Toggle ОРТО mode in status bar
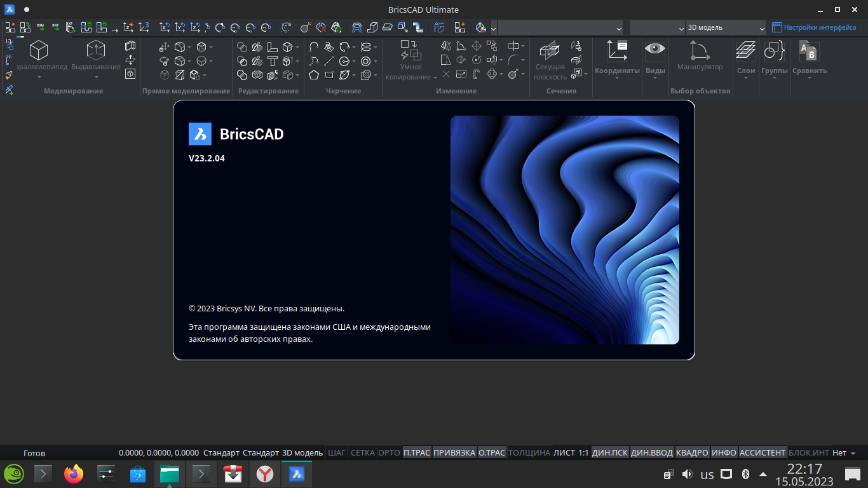The height and width of the screenshot is (488, 868). [389, 453]
